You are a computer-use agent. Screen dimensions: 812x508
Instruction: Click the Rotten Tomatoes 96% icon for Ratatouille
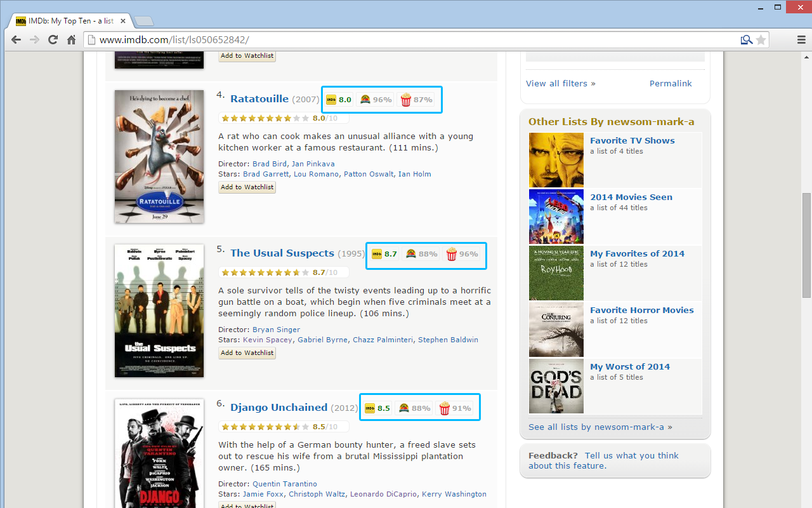[x=365, y=100]
